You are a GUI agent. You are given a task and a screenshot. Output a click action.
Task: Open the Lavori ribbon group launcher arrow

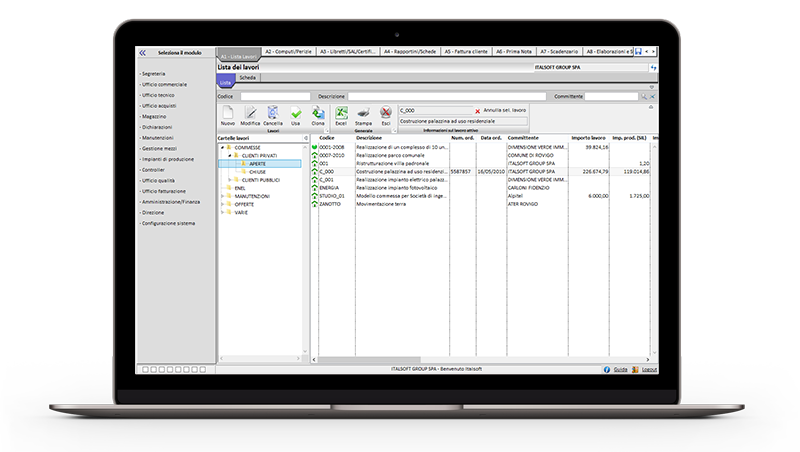[x=327, y=131]
